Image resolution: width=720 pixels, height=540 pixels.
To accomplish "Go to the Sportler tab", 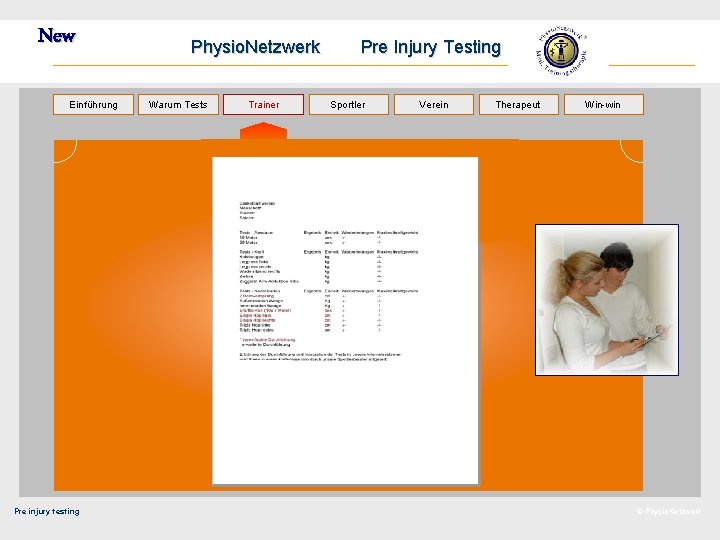I will click(x=349, y=105).
